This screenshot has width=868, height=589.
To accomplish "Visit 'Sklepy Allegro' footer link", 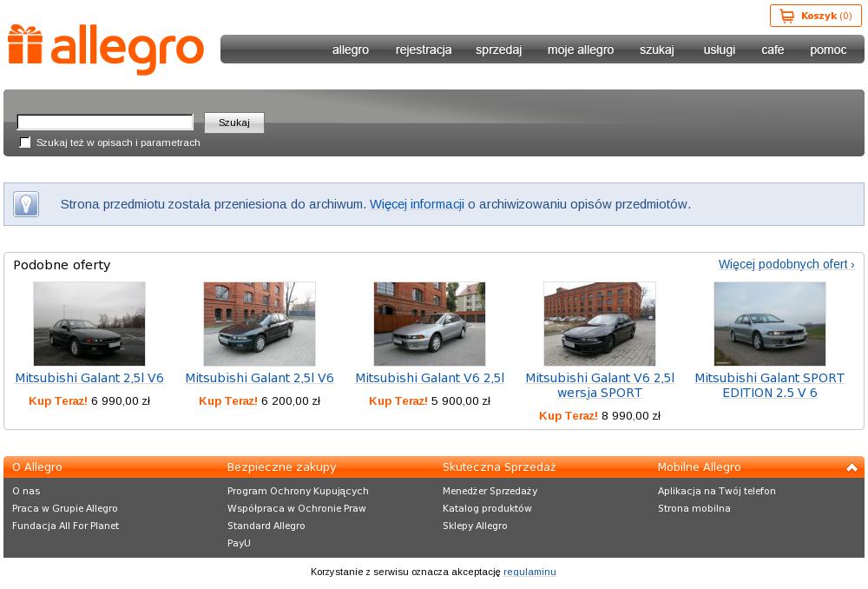I will pos(475,526).
